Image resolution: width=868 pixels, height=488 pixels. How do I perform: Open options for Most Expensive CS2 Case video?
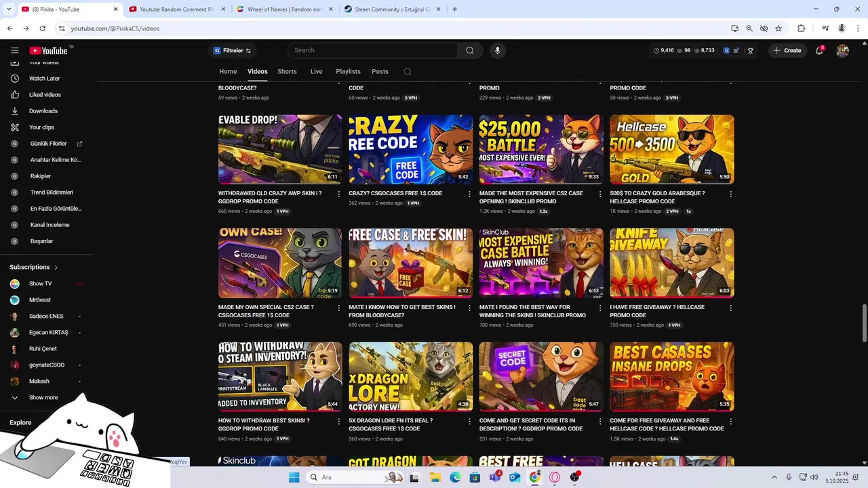click(600, 195)
